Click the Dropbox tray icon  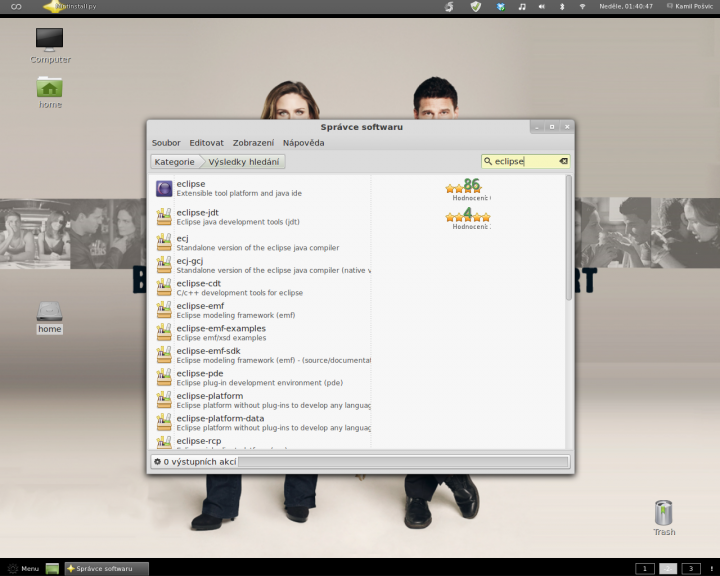coord(501,6)
